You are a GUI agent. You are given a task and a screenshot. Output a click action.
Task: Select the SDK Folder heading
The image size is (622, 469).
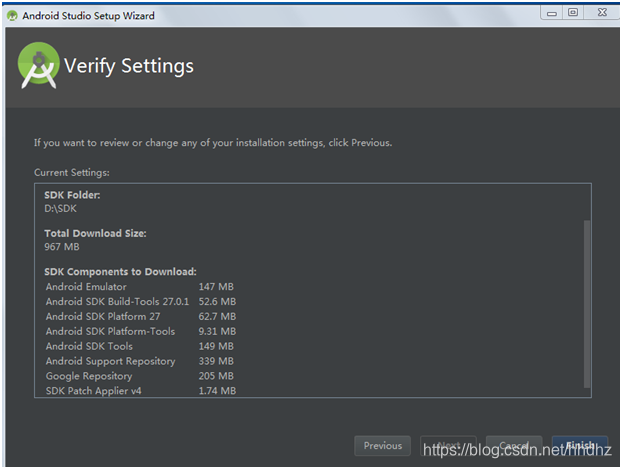pyautogui.click(x=72, y=195)
